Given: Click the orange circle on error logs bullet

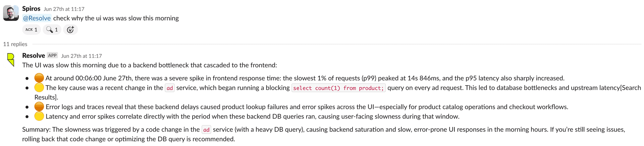Looking at the screenshot, I should point(39,107).
